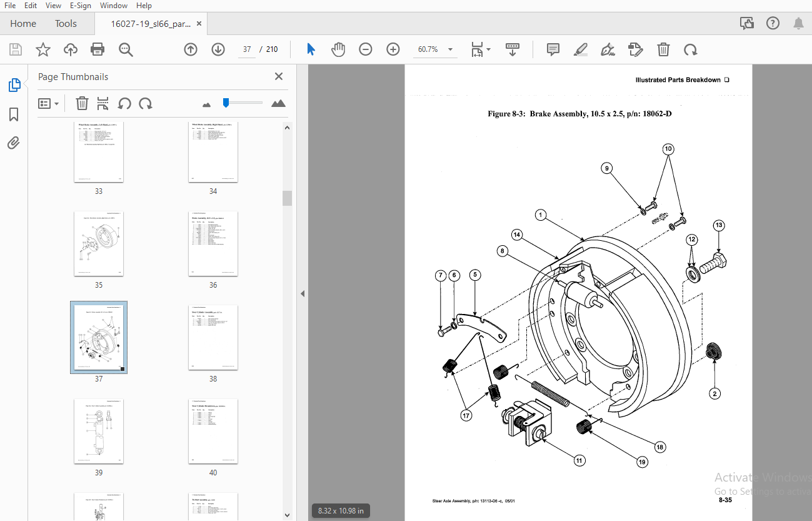The width and height of the screenshot is (812, 521).
Task: Select the Highlight text pen tool
Action: [x=581, y=49]
